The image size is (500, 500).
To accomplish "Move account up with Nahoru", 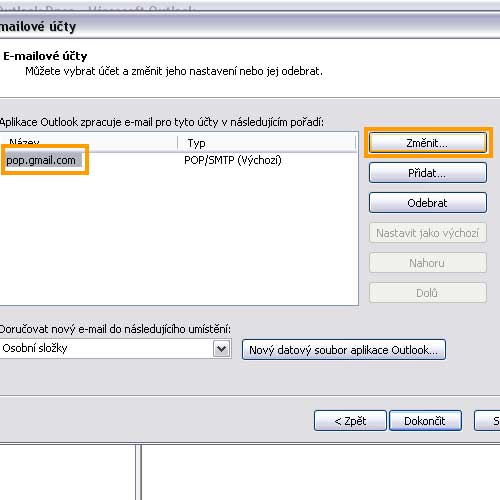I will (x=428, y=263).
